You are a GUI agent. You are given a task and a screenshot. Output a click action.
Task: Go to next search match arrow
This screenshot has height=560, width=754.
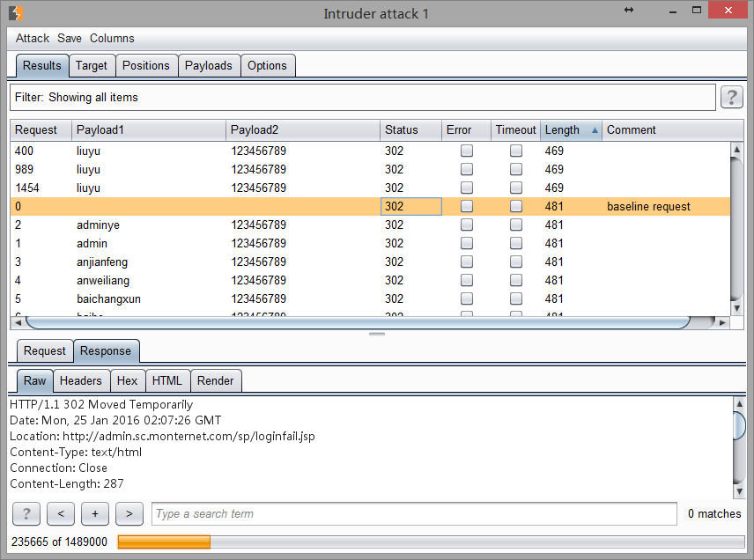(129, 513)
